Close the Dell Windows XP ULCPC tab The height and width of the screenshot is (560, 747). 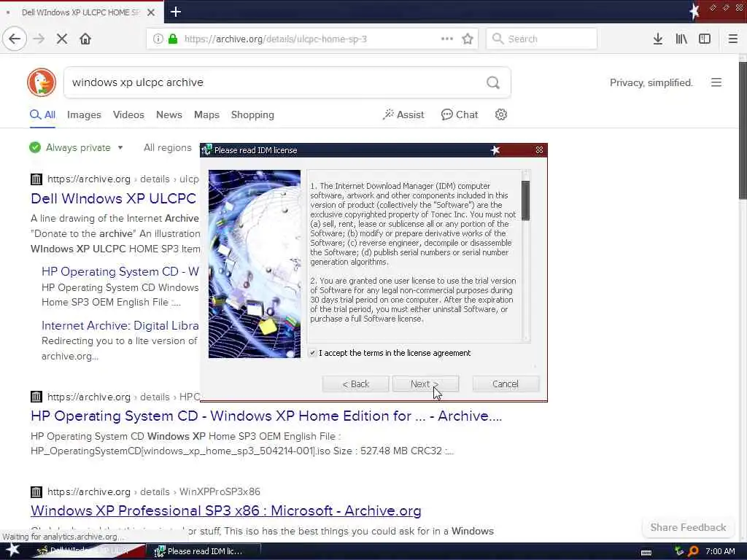click(151, 12)
